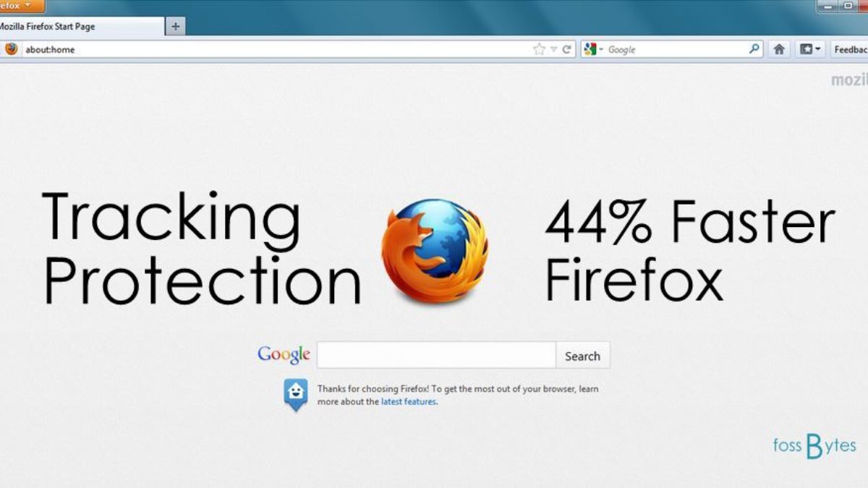Open the Bookmarks menu button
The image size is (868, 488).
809,49
